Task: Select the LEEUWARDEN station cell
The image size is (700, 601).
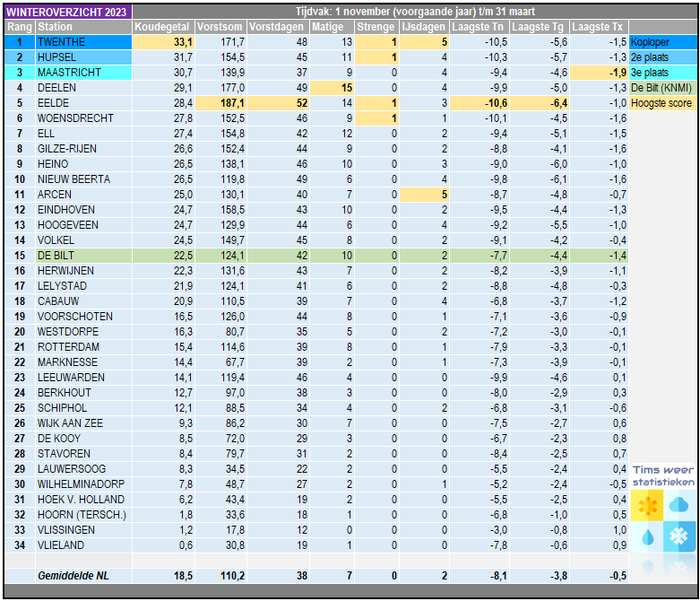Action: 84,378
